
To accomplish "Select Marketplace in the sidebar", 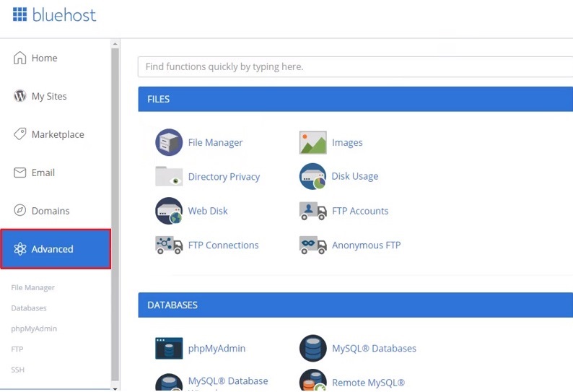I will [57, 135].
